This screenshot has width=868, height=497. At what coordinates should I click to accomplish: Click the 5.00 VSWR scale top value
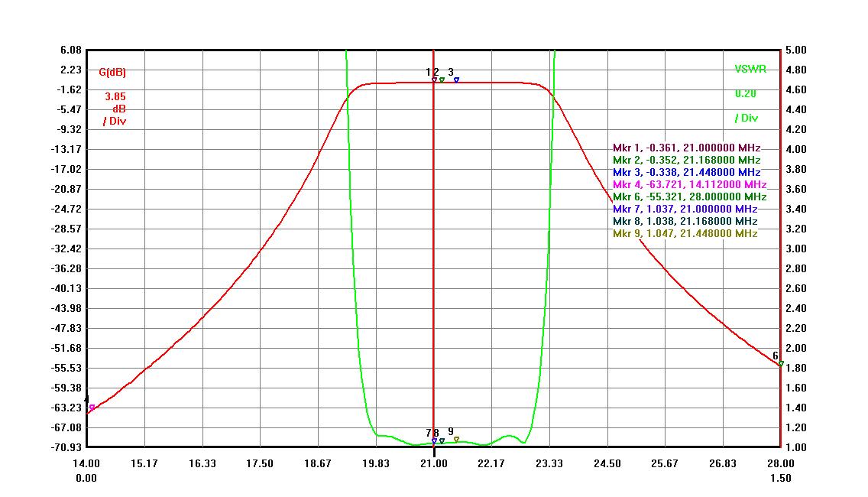click(x=795, y=50)
